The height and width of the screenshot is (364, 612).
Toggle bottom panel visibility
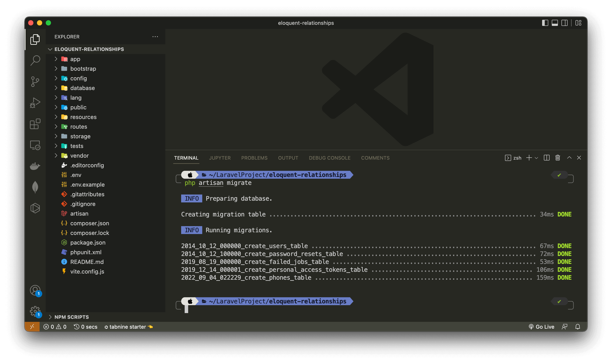[x=555, y=23]
